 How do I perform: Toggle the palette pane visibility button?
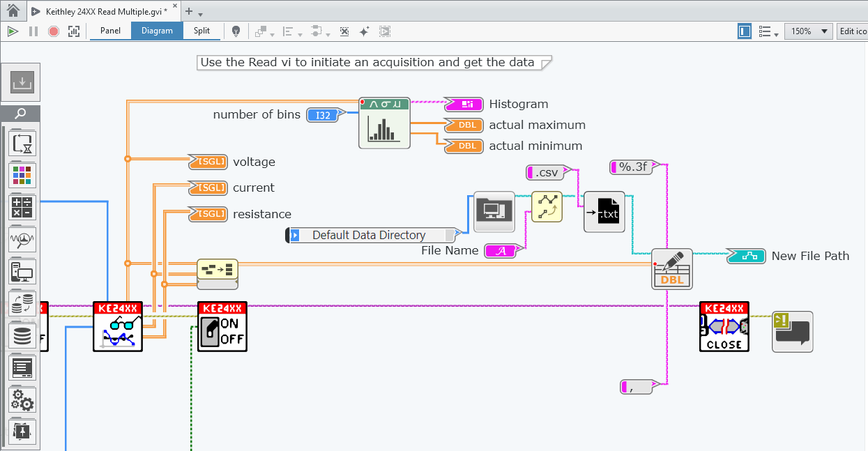[745, 31]
